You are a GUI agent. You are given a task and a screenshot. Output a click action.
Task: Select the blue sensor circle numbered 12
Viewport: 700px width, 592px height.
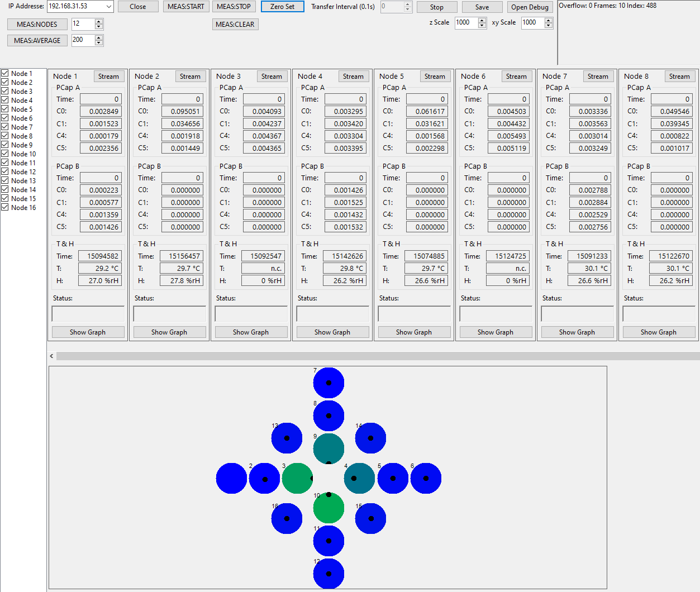(x=328, y=574)
